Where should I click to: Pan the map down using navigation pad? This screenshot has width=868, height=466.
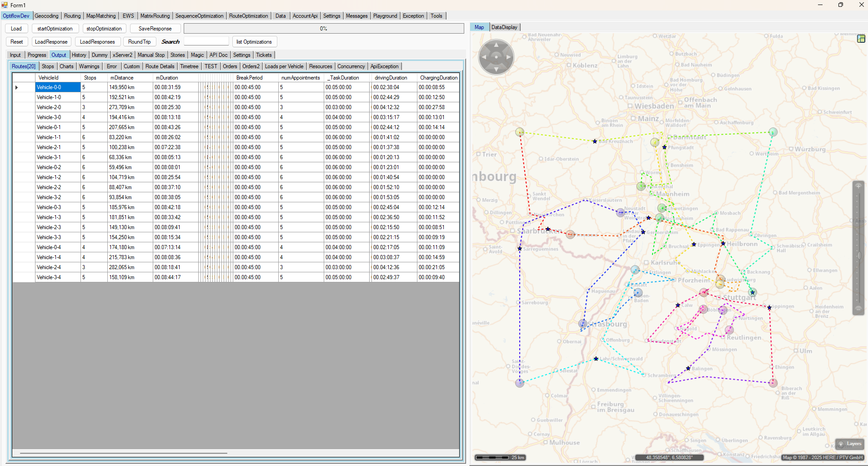(496, 69)
